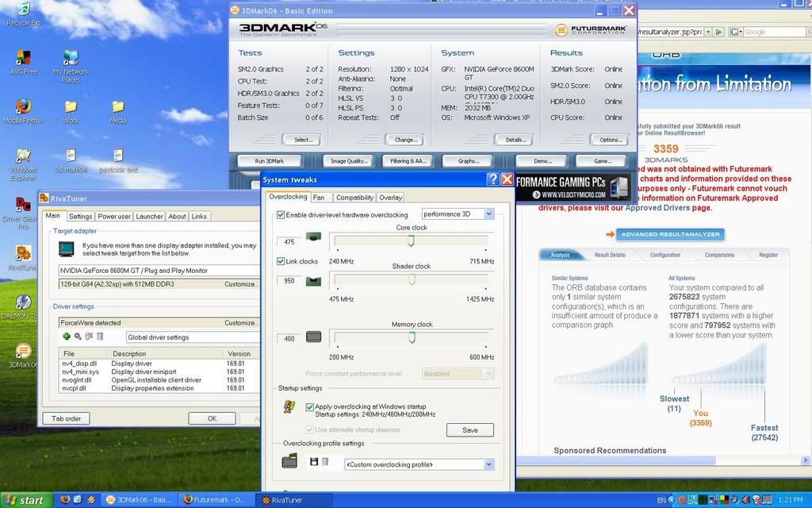Open the Settings tab in RivaTuner
Image resolution: width=812 pixels, height=508 pixels.
(80, 216)
